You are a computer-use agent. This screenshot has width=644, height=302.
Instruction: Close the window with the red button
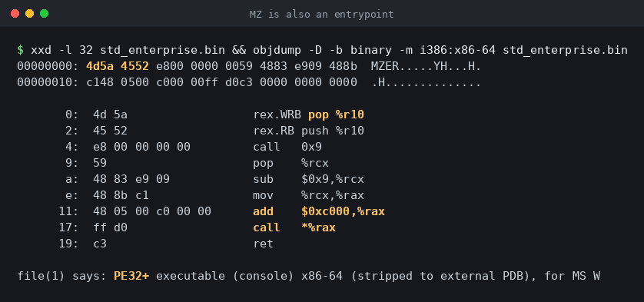(15, 14)
